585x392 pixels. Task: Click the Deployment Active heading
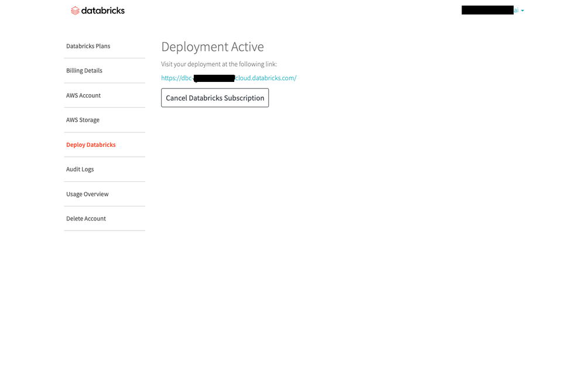[213, 47]
